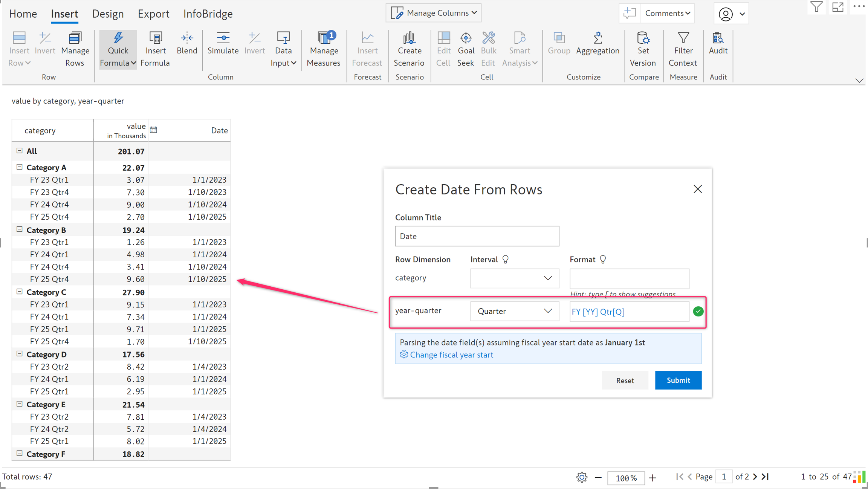
Task: Click the Change fiscal year start link
Action: (x=451, y=355)
